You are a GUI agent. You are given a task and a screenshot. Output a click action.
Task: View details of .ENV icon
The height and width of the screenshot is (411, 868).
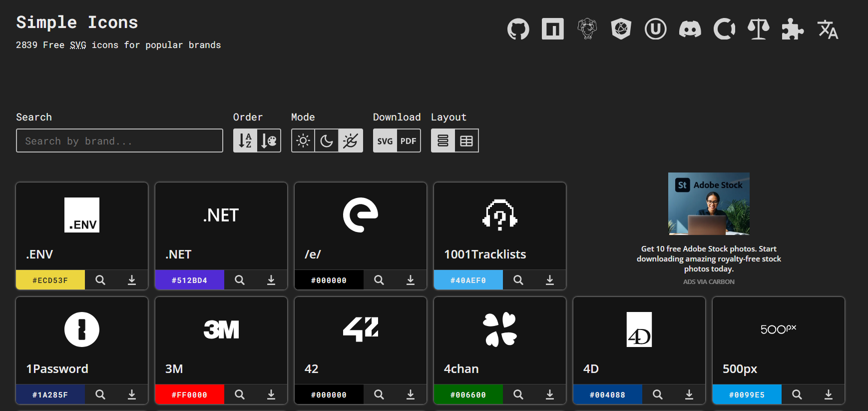(100, 280)
